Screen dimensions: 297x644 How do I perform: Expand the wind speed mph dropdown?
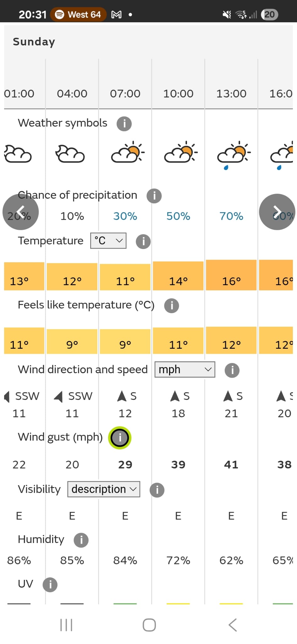(185, 369)
